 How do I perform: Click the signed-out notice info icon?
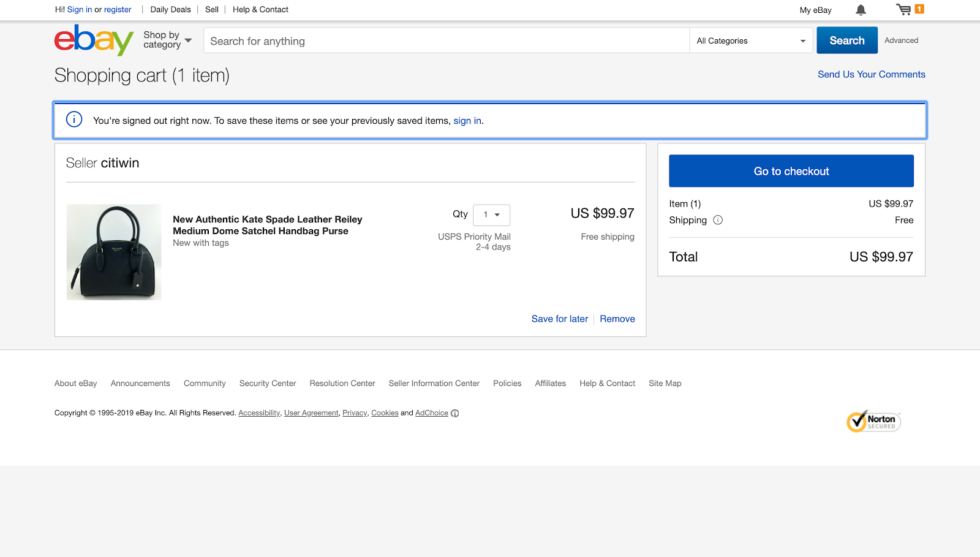pos(74,119)
